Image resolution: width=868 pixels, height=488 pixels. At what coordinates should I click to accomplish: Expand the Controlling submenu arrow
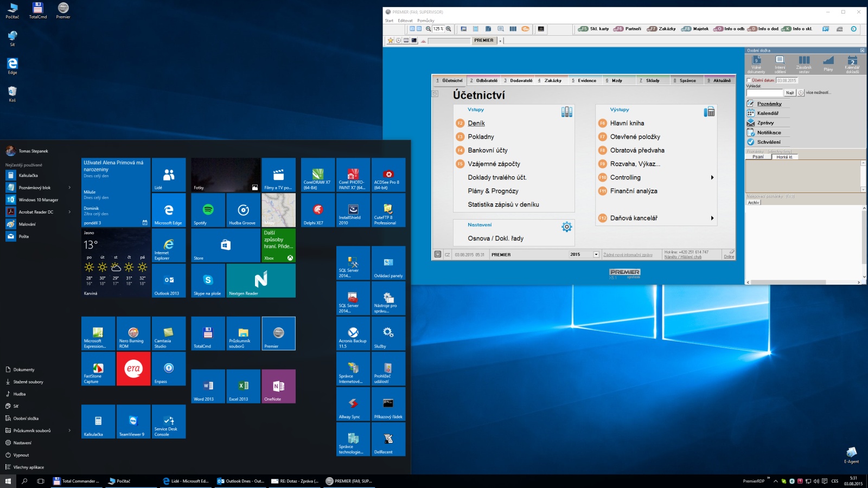click(x=712, y=177)
